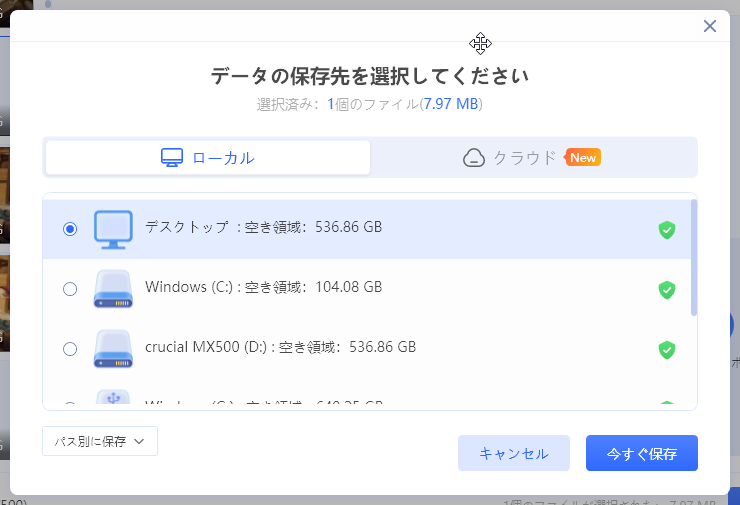Click the 今すぐ保存 button
The height and width of the screenshot is (505, 740).
click(642, 453)
